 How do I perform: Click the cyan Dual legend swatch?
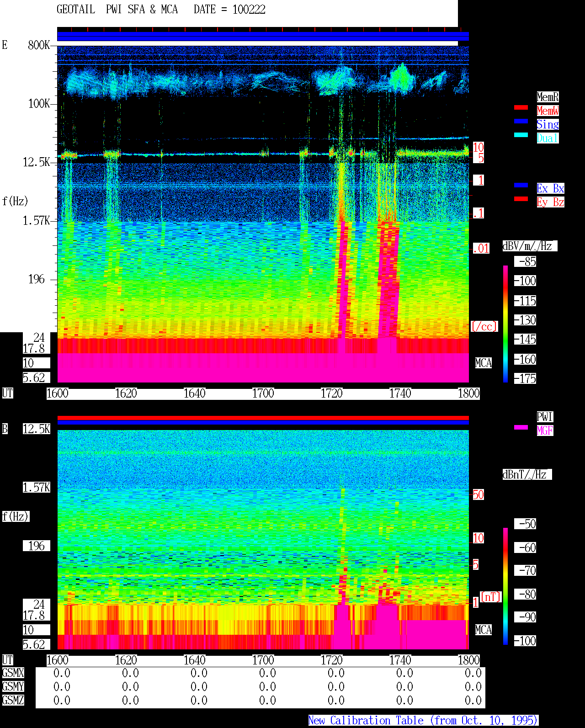(521, 135)
